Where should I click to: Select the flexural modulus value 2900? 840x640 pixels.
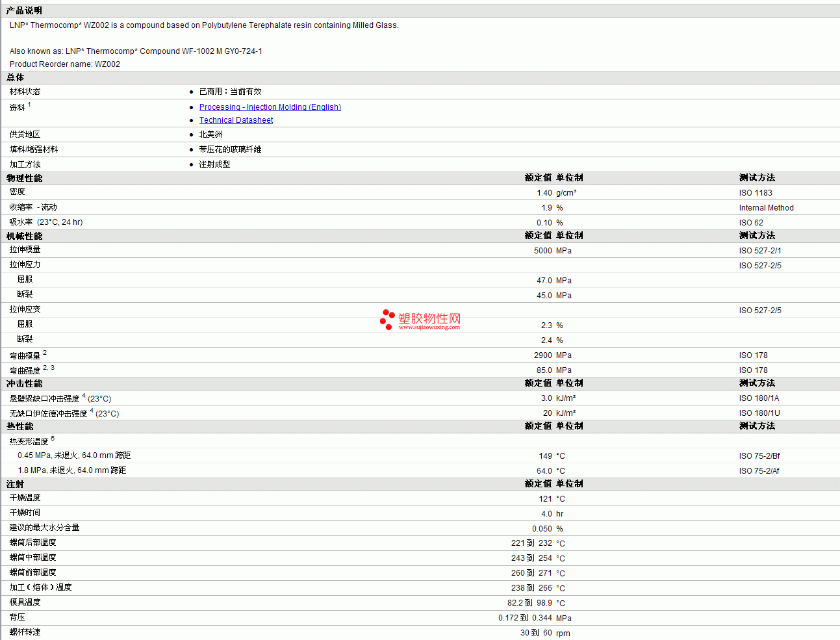coord(543,355)
